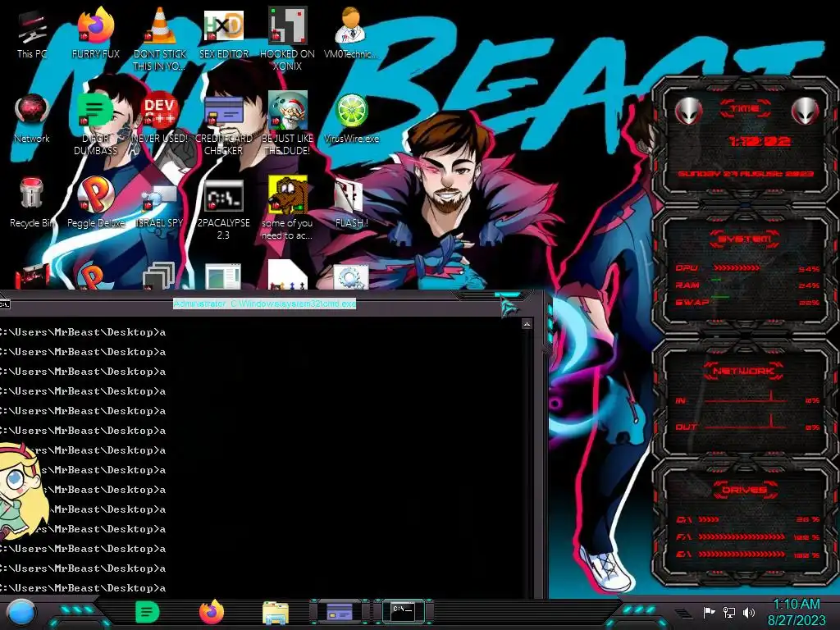
Task: Click the SYSTEM header on the widget
Action: (745, 239)
